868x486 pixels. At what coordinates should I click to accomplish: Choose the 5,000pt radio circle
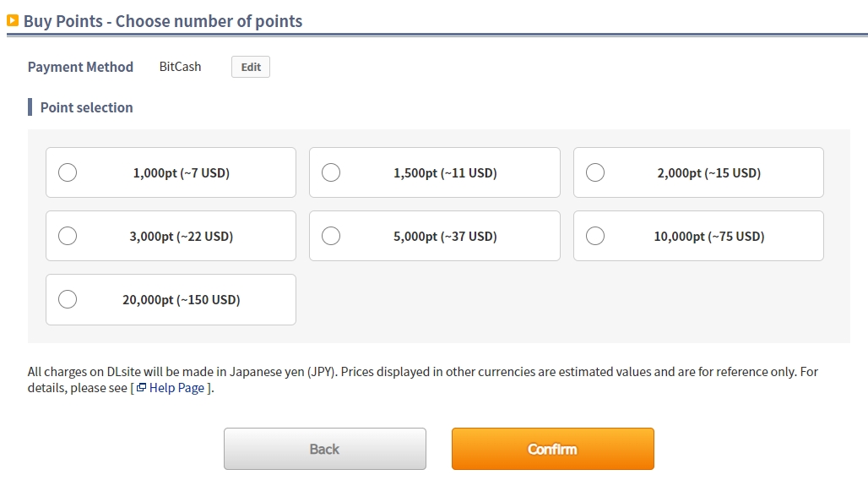331,236
